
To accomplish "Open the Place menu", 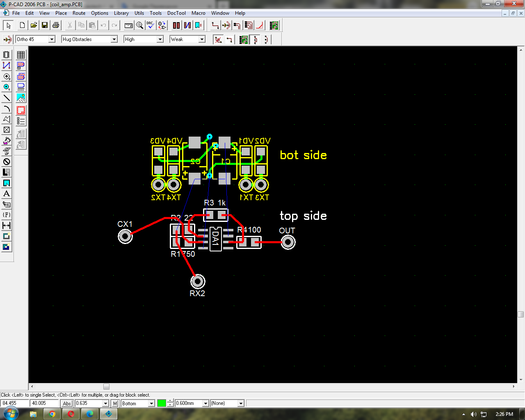I will [x=61, y=13].
